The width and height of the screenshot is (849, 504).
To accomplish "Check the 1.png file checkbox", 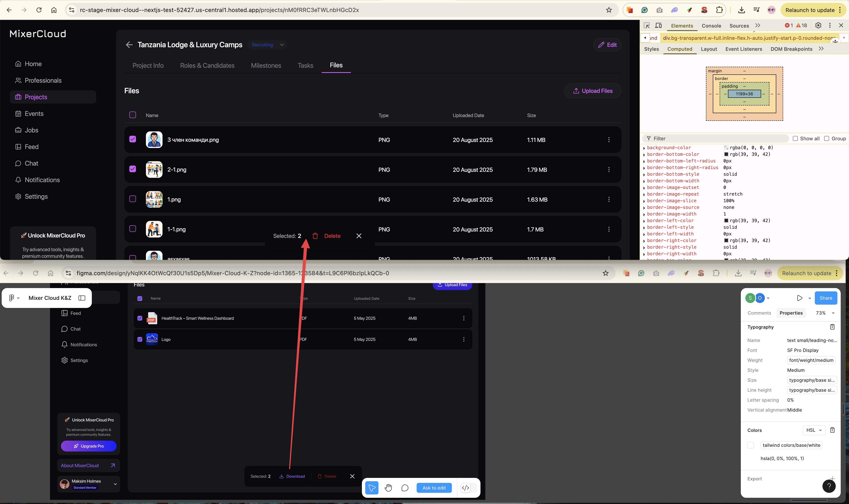I will (133, 199).
